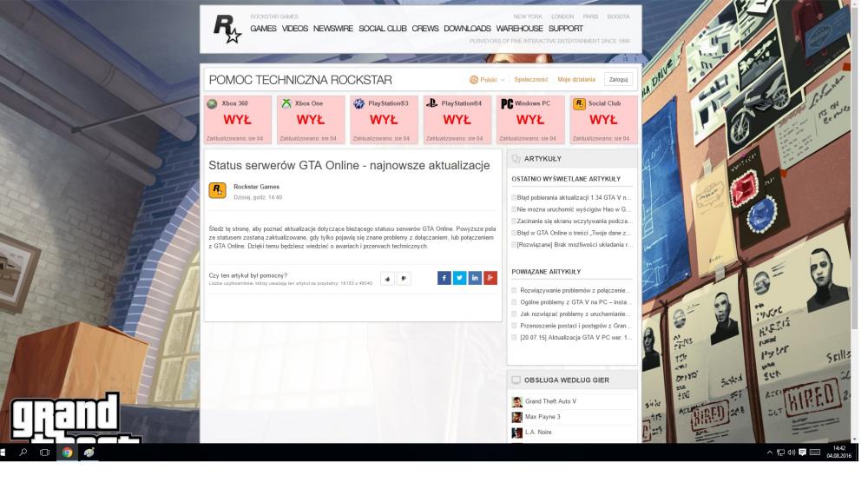Open Grand Theft Auto V support link
868x489 pixels.
click(x=550, y=401)
